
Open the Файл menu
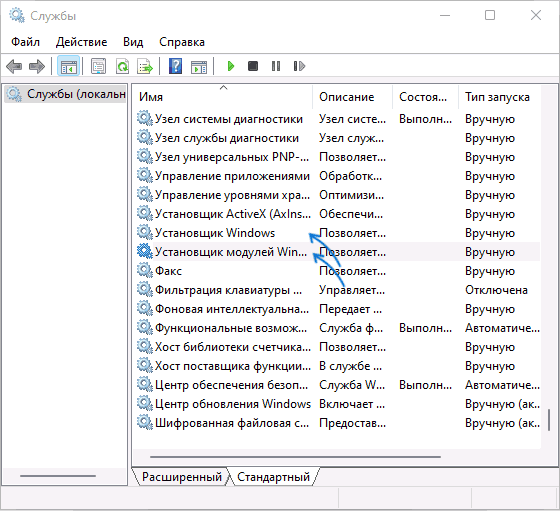pyautogui.click(x=25, y=42)
